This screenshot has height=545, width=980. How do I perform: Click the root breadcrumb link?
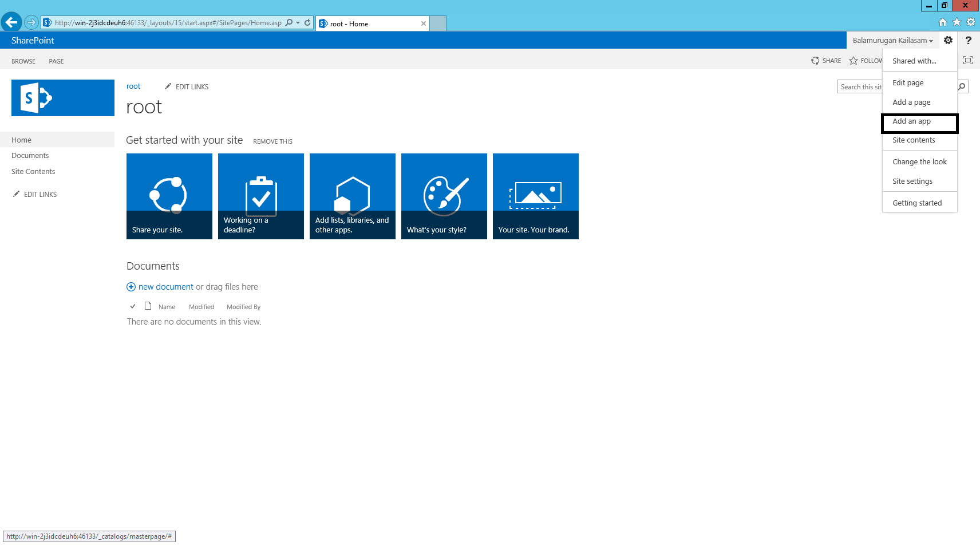133,86
